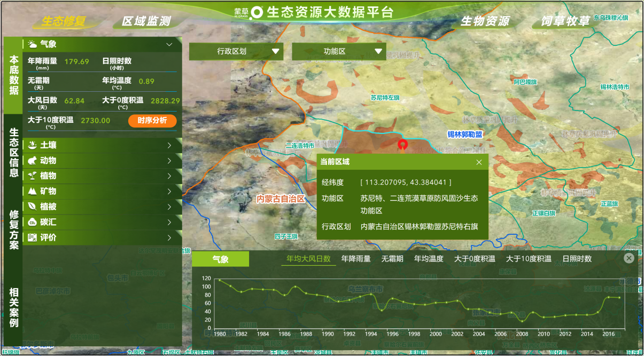The width and height of the screenshot is (644, 356).
Task: Click the 内蒙古自治区 map label
Action: point(281,199)
